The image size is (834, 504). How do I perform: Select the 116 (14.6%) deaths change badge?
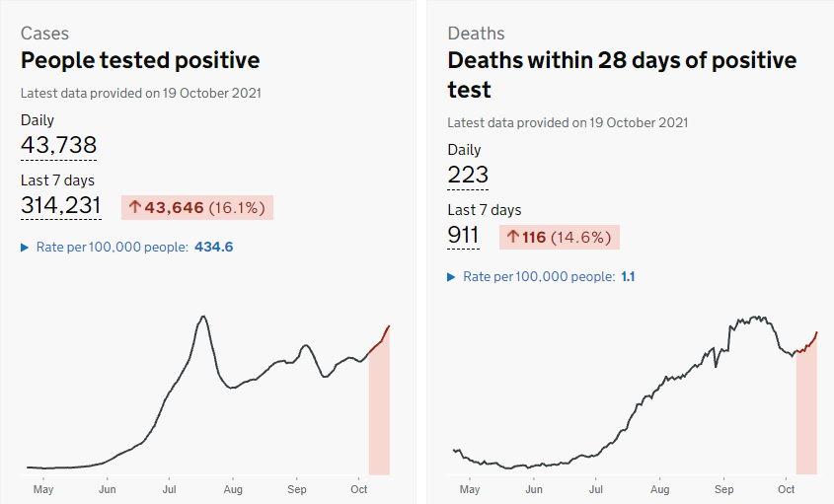coord(560,237)
